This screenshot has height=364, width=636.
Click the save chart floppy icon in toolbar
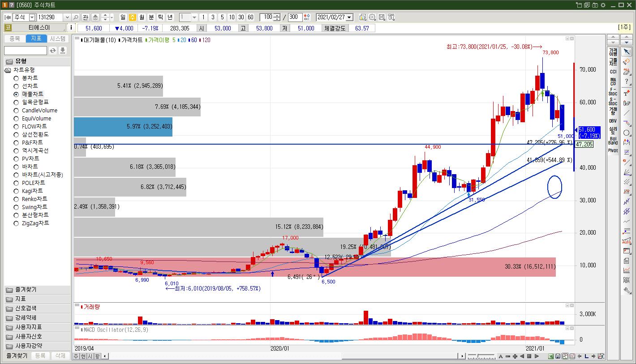[382, 17]
